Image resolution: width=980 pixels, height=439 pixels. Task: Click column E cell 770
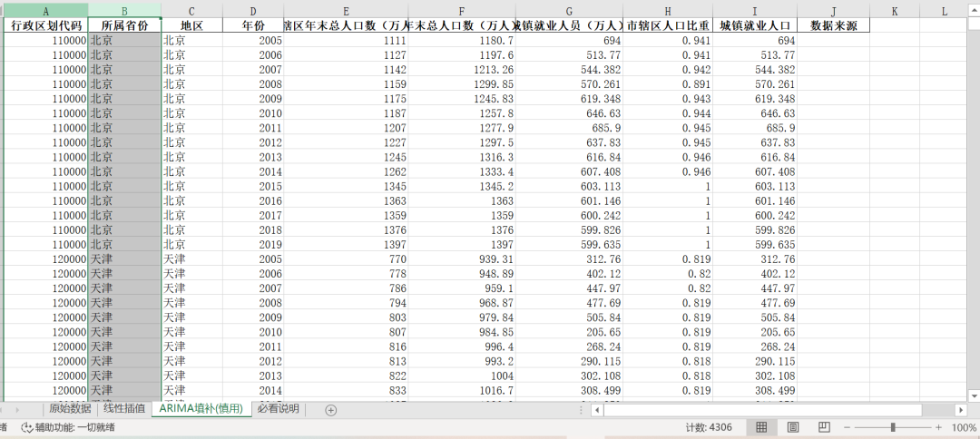pyautogui.click(x=346, y=259)
